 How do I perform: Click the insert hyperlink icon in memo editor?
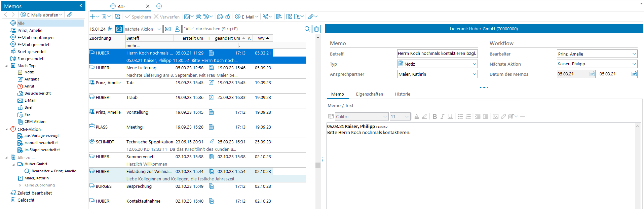pyautogui.click(x=503, y=116)
